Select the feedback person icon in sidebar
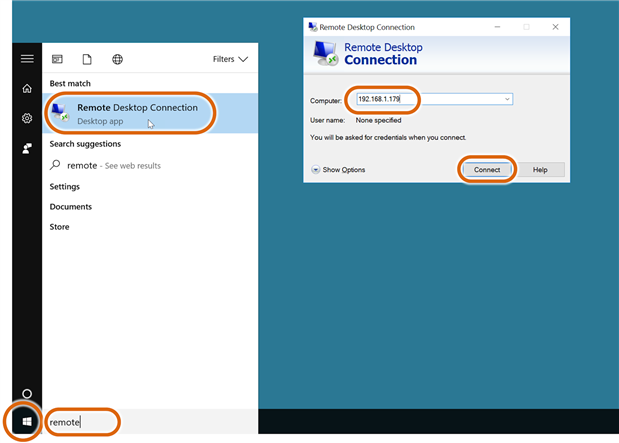Screen dimensions: 619x443 27,148
